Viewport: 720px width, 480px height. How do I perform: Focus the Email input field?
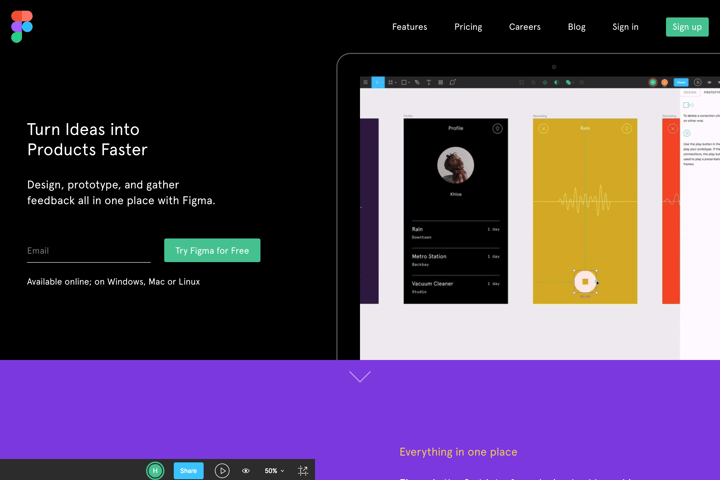[89, 251]
